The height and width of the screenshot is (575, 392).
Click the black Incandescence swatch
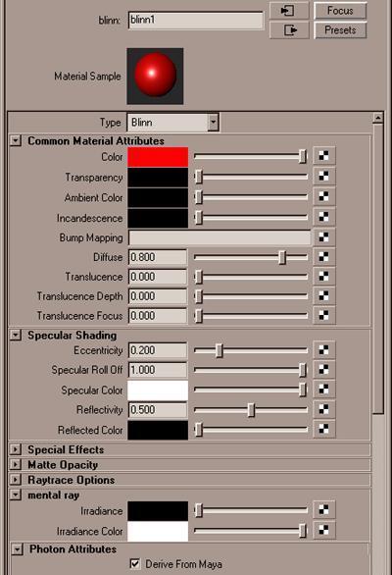pos(158,218)
